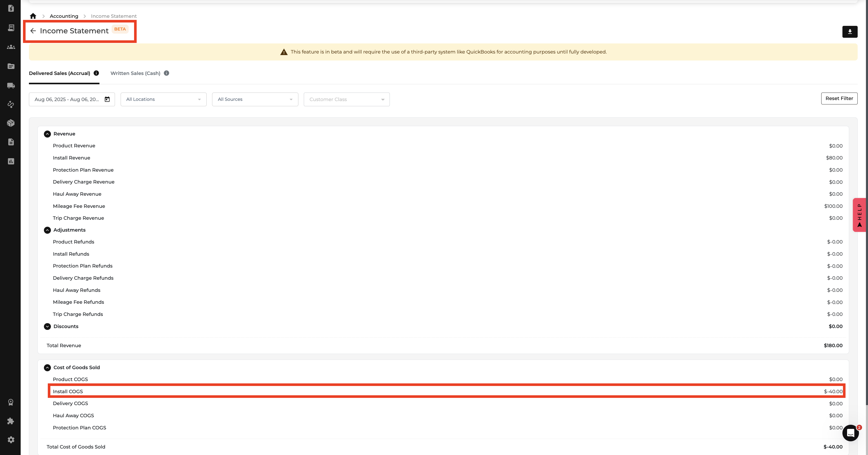
Task: Open the receipt sidebar icon
Action: [11, 28]
